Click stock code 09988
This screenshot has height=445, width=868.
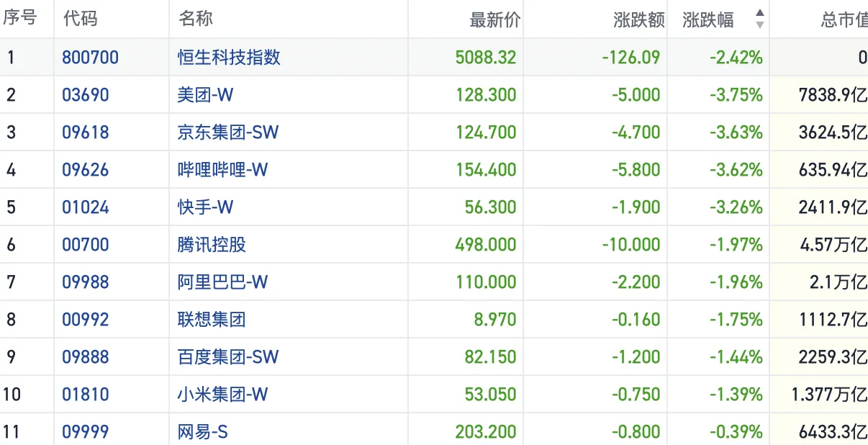tap(86, 282)
